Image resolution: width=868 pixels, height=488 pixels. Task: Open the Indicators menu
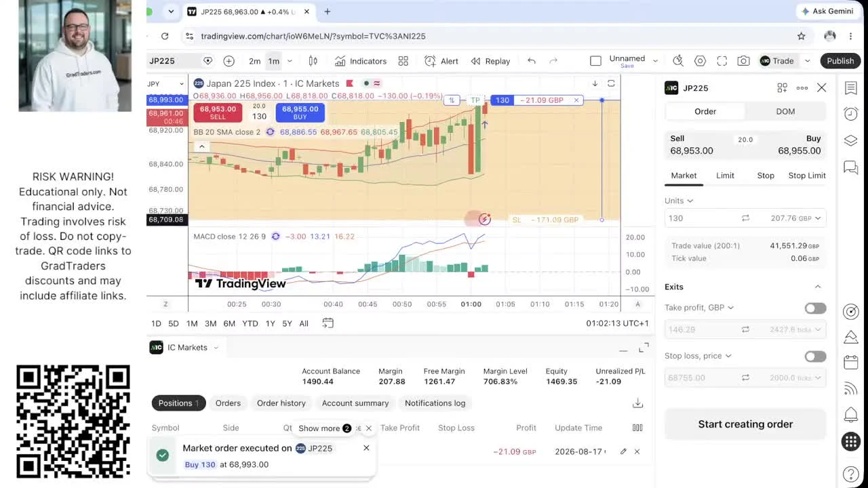click(x=361, y=61)
